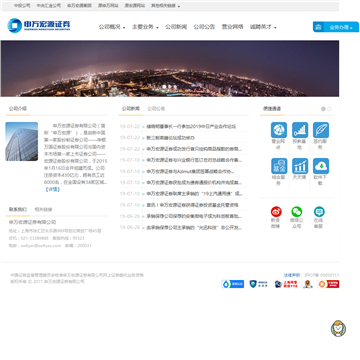Click the Shenwan Hongyuan Securities logo
Screen dimensions: 360x360
click(x=39, y=25)
